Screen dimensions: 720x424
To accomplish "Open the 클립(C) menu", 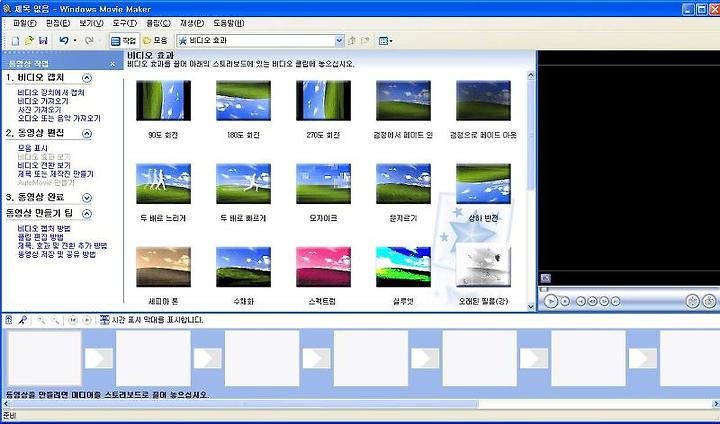I will coord(158,23).
